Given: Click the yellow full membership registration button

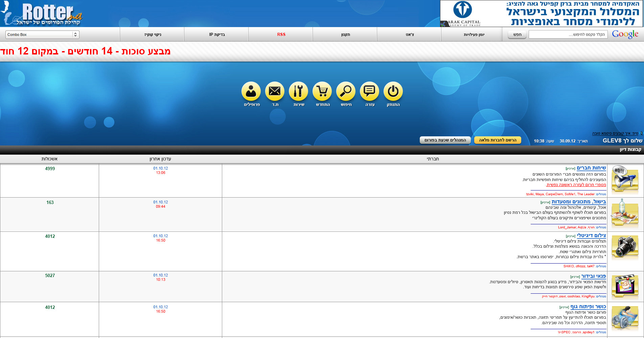Looking at the screenshot, I should tap(498, 140).
